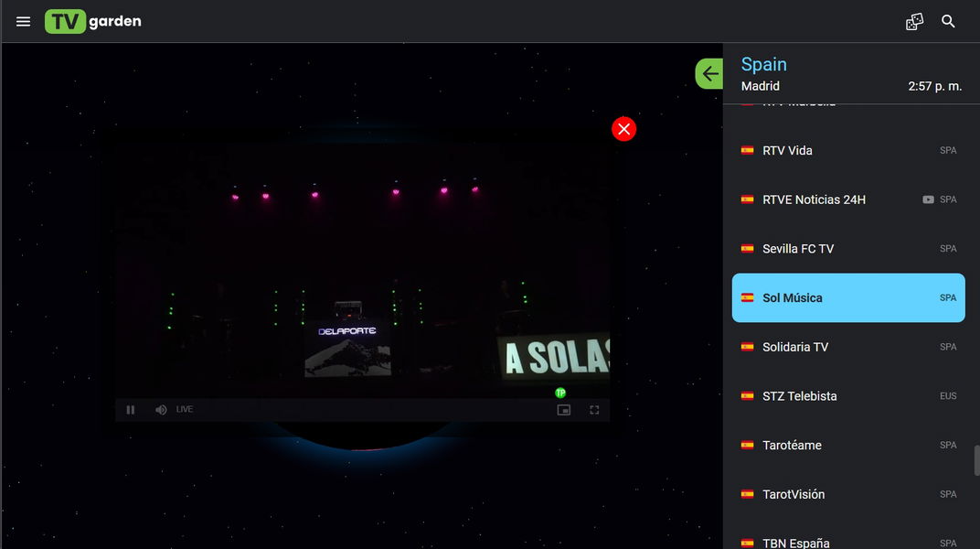The height and width of the screenshot is (549, 980).
Task: Close the video player with red X
Action: 623,129
